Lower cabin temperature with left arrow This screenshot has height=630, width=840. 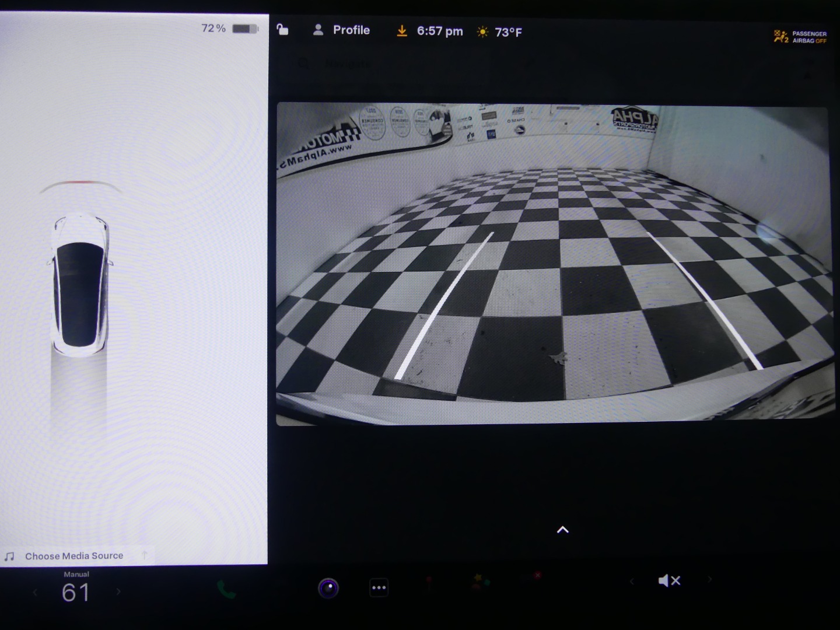tap(35, 593)
